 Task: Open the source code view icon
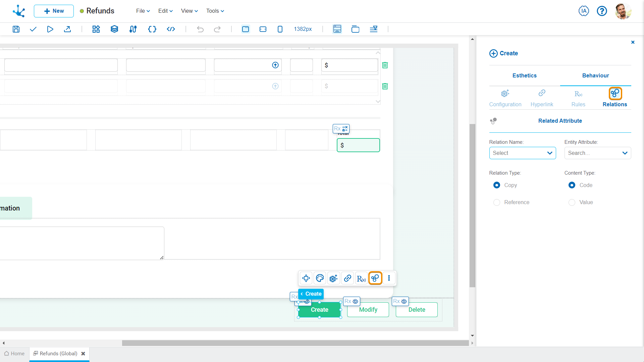point(171,29)
